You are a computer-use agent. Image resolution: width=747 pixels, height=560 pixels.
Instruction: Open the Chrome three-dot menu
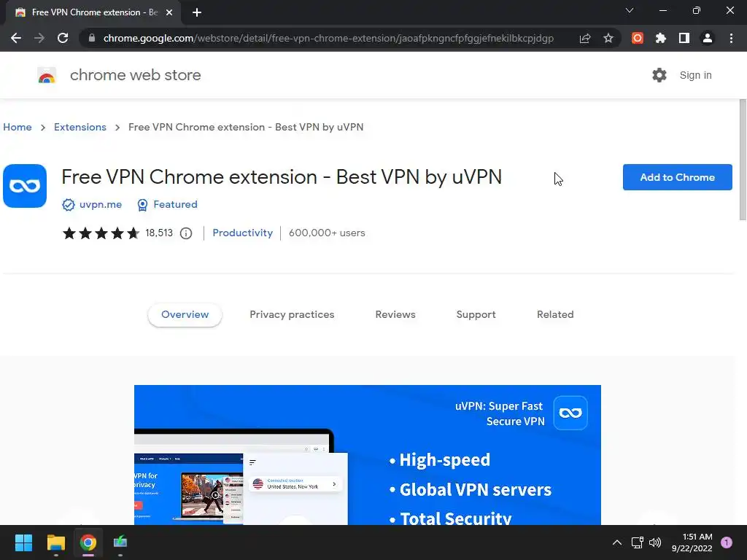coord(731,38)
